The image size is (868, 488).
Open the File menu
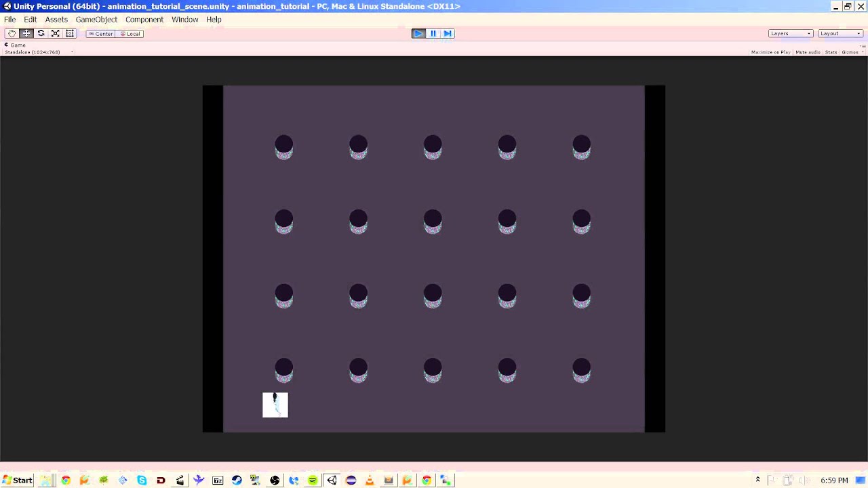coord(10,20)
